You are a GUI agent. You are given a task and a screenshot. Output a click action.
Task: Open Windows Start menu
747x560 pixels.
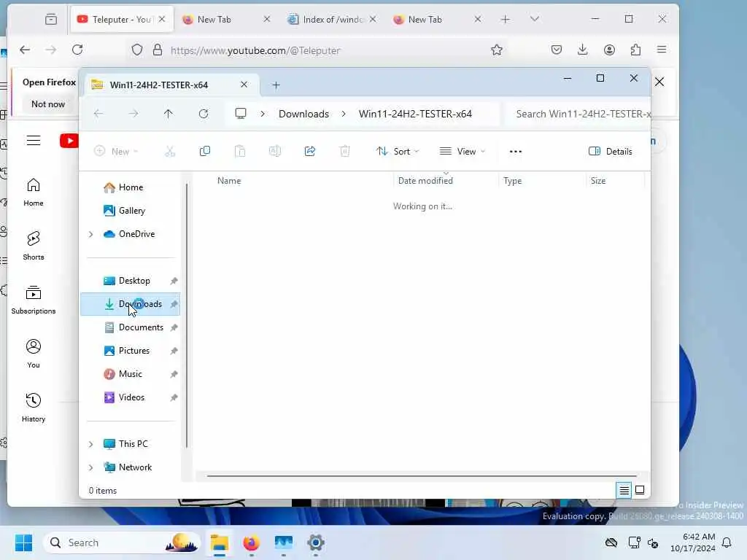[24, 542]
